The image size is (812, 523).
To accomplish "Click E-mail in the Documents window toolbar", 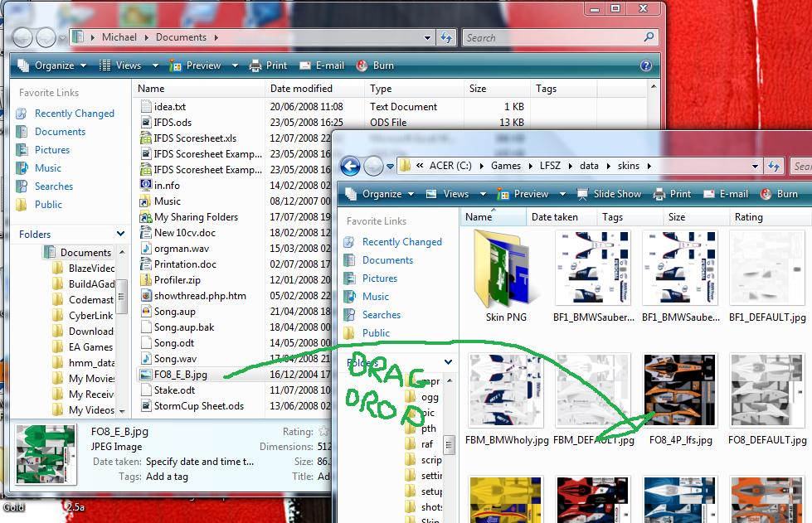I will 322,65.
